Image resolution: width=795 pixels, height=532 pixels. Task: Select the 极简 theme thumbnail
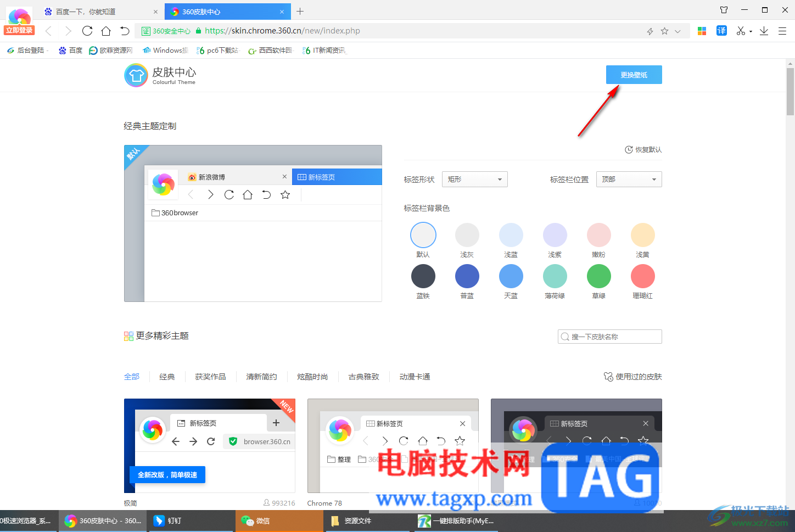pos(210,446)
